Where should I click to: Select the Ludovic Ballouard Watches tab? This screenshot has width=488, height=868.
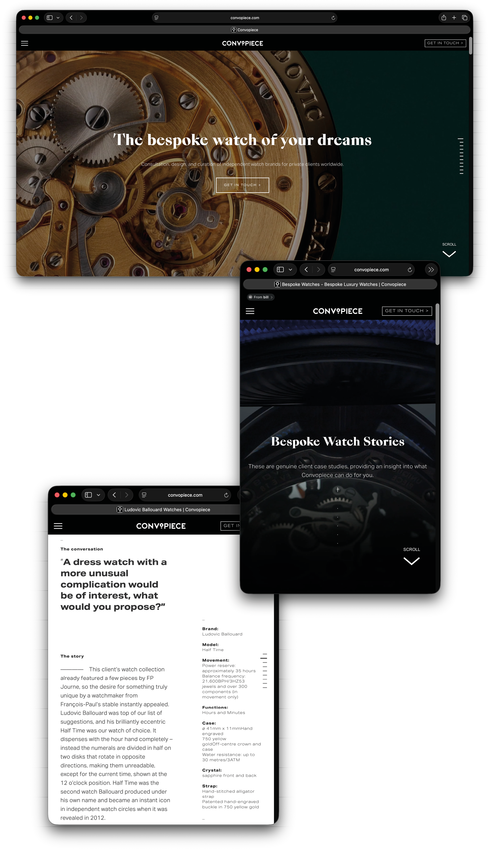164,510
